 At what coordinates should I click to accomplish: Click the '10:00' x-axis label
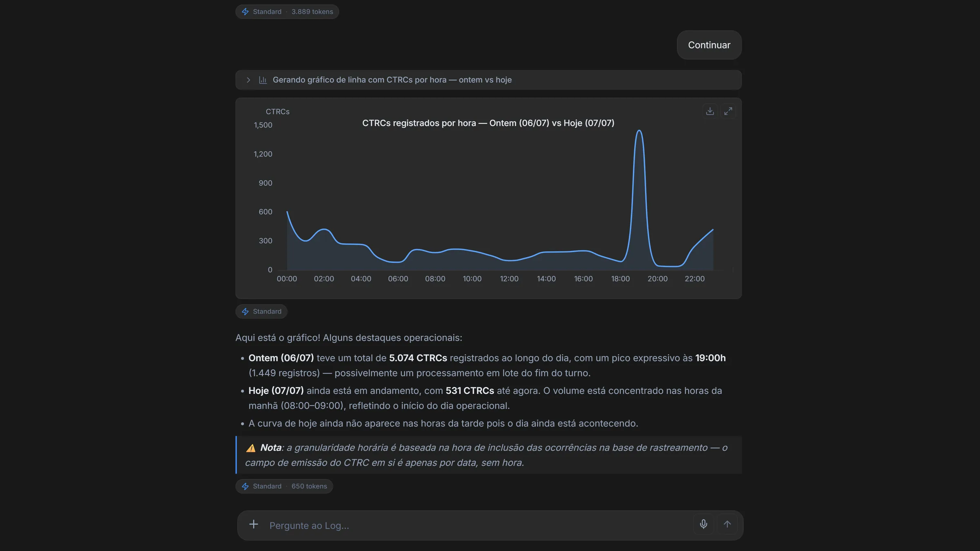[x=472, y=279]
